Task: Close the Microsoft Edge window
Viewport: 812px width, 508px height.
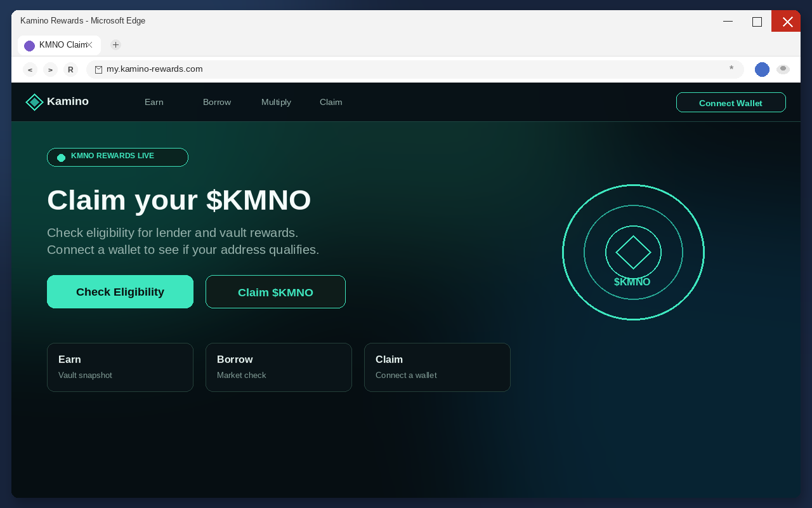Action: click(786, 21)
